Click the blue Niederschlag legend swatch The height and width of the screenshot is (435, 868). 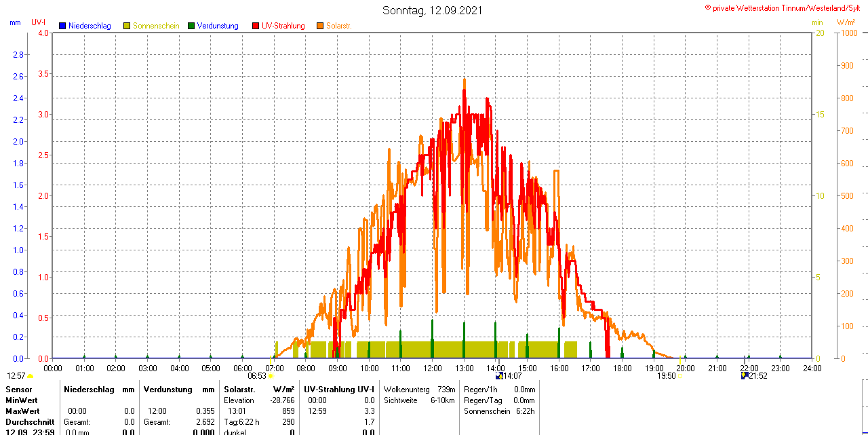pos(62,26)
